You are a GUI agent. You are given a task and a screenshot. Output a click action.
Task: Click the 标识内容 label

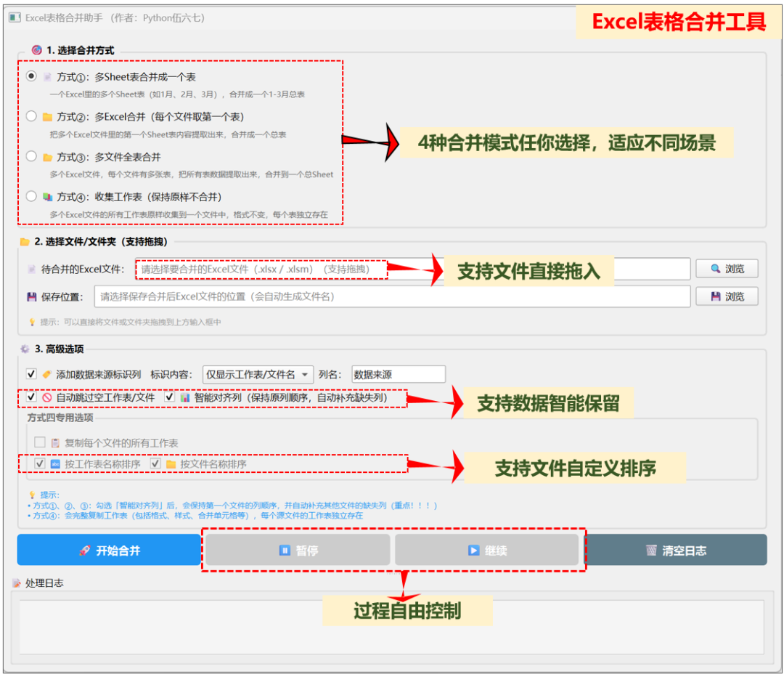coord(171,374)
